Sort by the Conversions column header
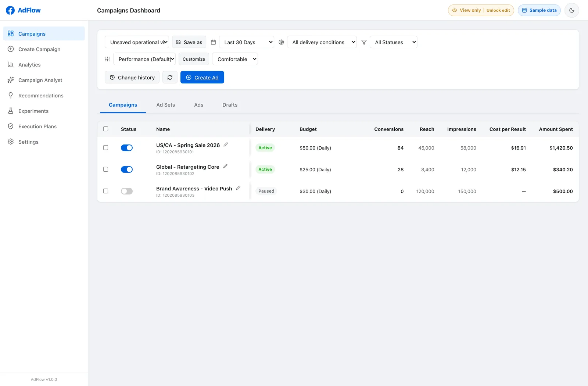 pyautogui.click(x=389, y=129)
